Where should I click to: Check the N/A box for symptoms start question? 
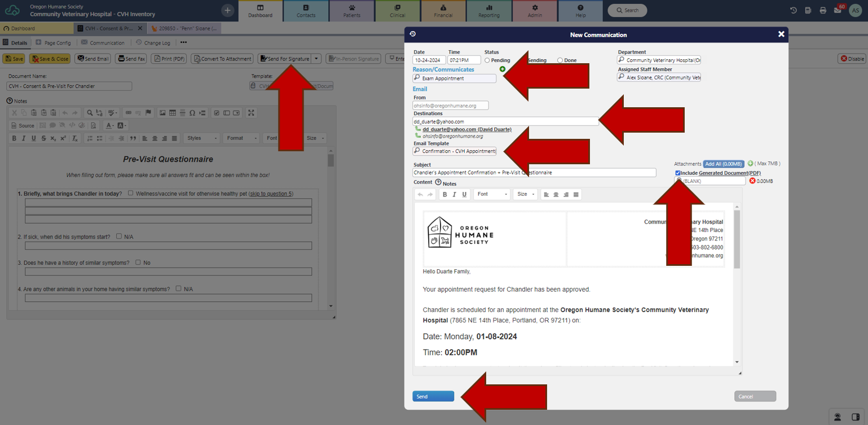pyautogui.click(x=119, y=236)
